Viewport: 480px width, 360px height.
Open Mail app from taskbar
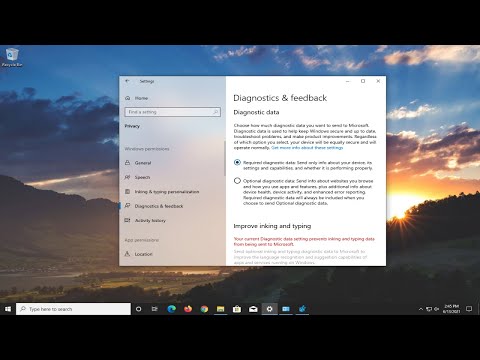(253, 309)
